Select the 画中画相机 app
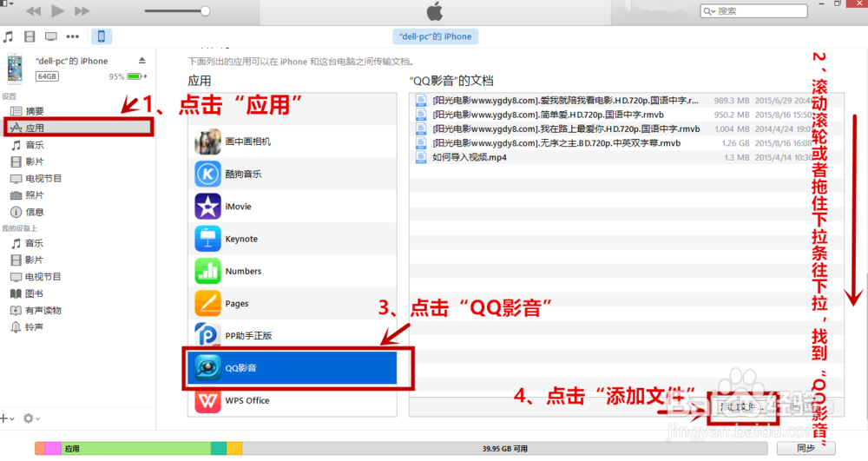Screen dimensions: 868x461 pos(293,142)
